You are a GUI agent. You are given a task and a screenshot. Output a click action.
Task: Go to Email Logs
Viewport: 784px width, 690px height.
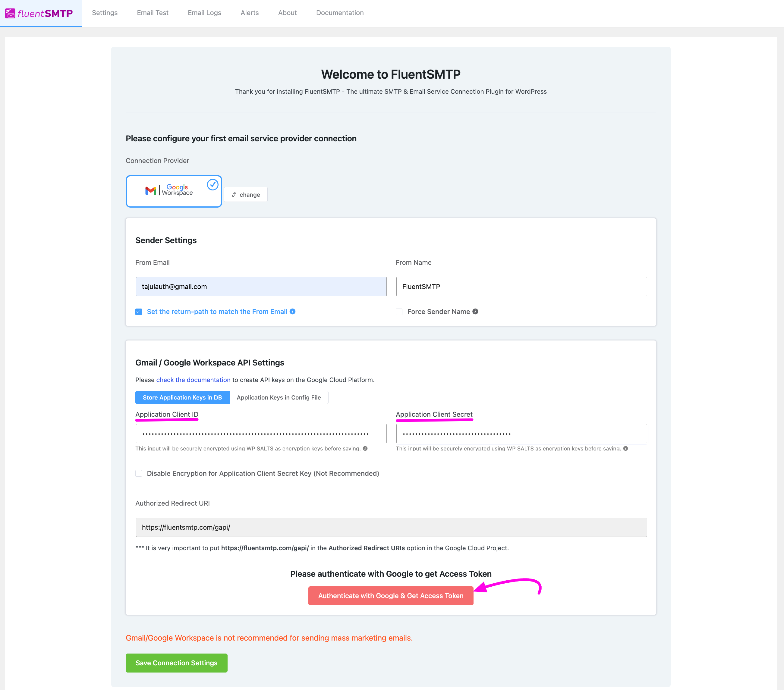pos(204,13)
